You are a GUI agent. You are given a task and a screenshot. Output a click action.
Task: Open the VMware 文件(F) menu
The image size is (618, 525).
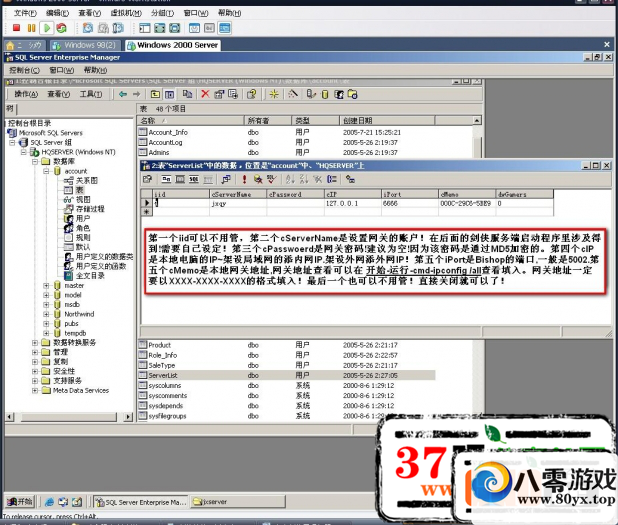point(25,13)
